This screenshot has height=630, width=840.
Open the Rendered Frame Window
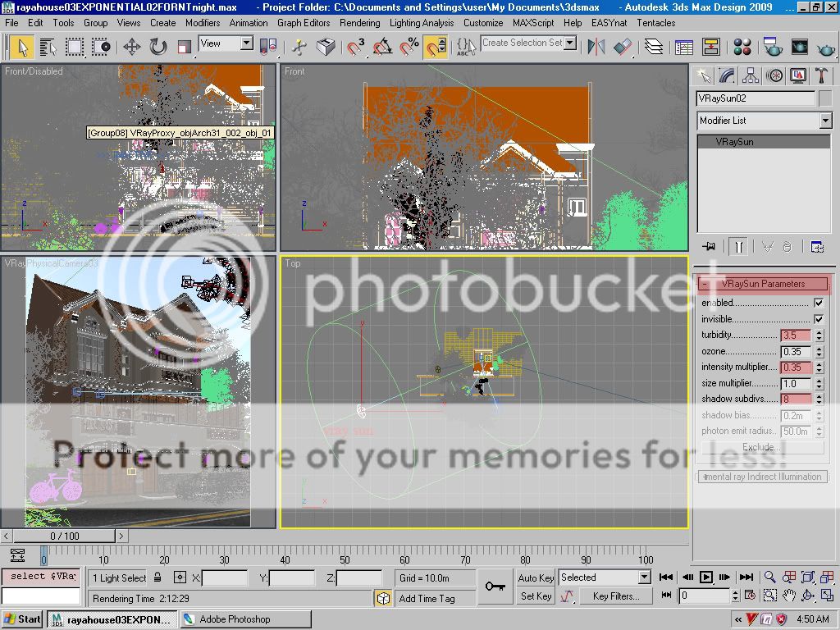[x=799, y=47]
